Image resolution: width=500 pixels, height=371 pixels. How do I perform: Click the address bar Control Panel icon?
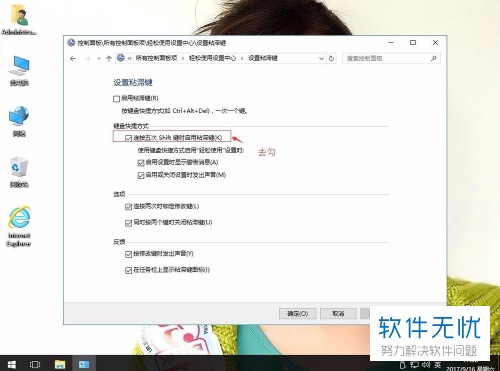click(121, 58)
